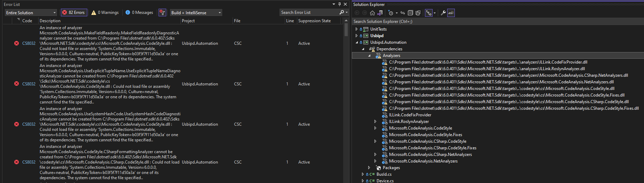Image resolution: width=644 pixels, height=183 pixels.
Task: Collapse the Usbipd.Automation project node
Action: point(356,42)
